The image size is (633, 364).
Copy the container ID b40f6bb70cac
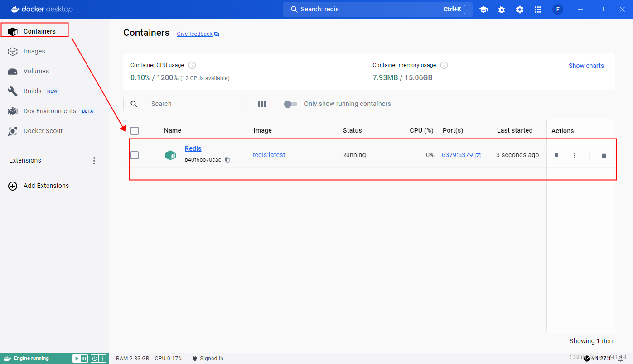pyautogui.click(x=227, y=160)
